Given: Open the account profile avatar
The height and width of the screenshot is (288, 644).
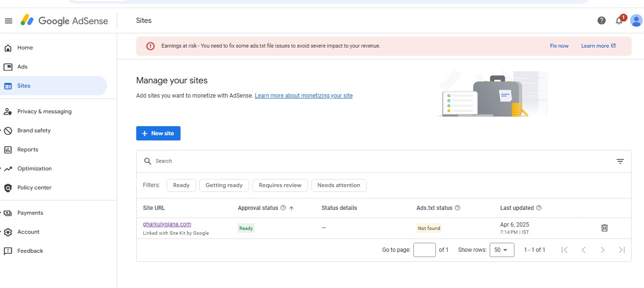Looking at the screenshot, I should tap(636, 20).
